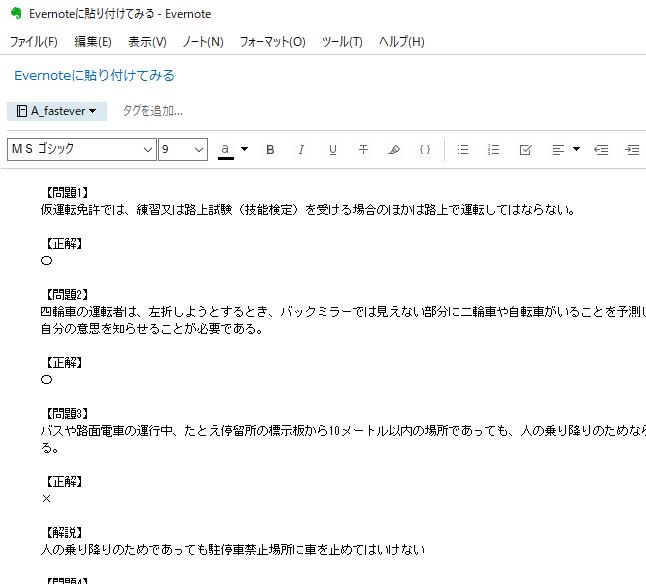
Task: Click the line starting 仮運転免許では
Action: coord(308,210)
